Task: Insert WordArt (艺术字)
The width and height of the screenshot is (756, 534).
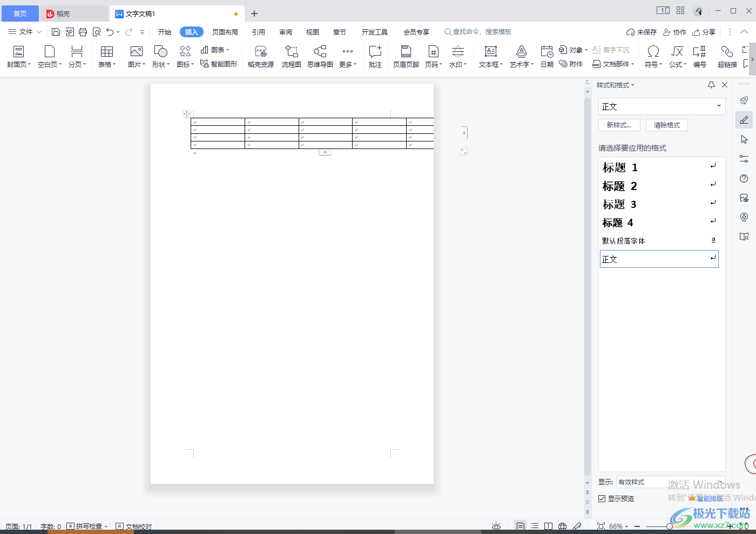Action: 521,56
